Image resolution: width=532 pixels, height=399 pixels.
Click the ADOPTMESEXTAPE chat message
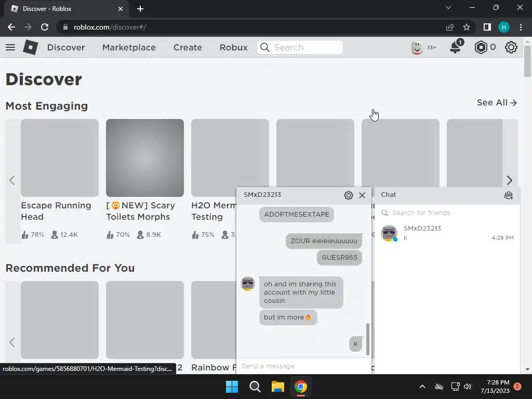tap(297, 215)
